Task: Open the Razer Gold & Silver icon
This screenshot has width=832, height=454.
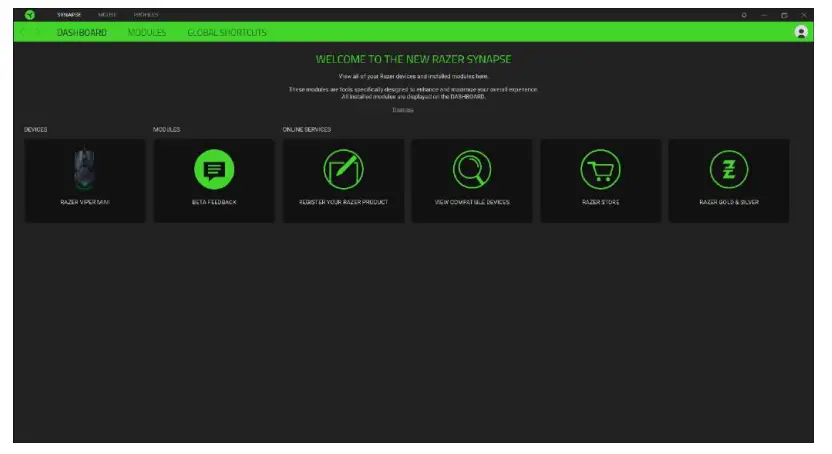Action: coord(729,169)
